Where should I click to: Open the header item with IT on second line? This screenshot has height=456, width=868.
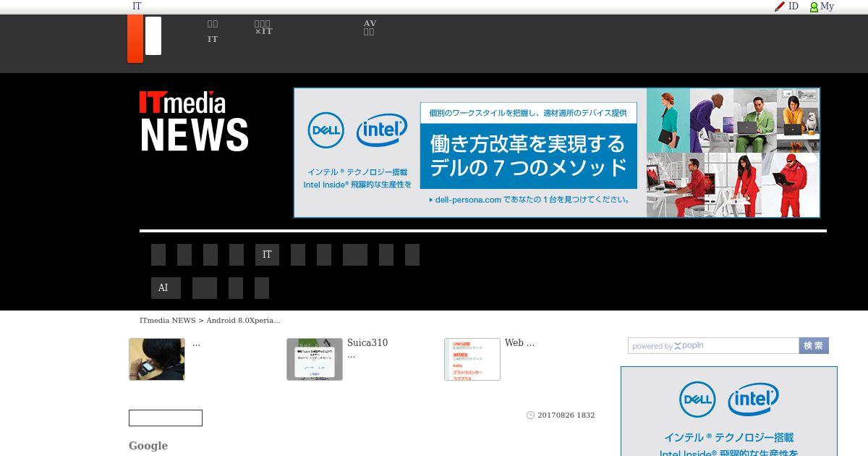[x=213, y=31]
